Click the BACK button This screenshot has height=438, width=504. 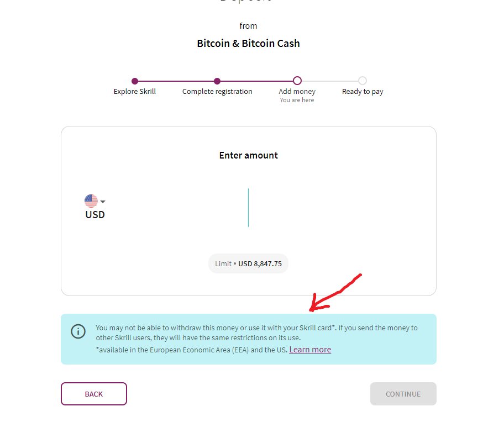coord(94,394)
